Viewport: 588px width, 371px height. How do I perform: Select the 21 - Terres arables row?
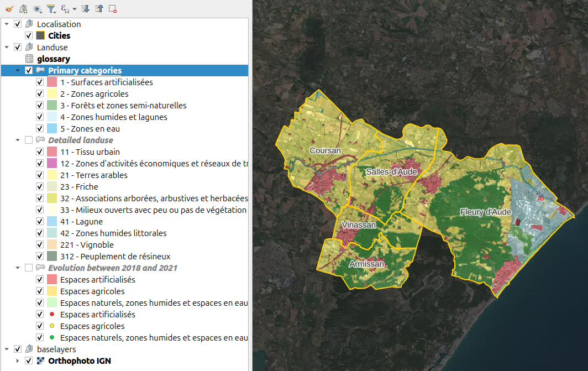[94, 175]
